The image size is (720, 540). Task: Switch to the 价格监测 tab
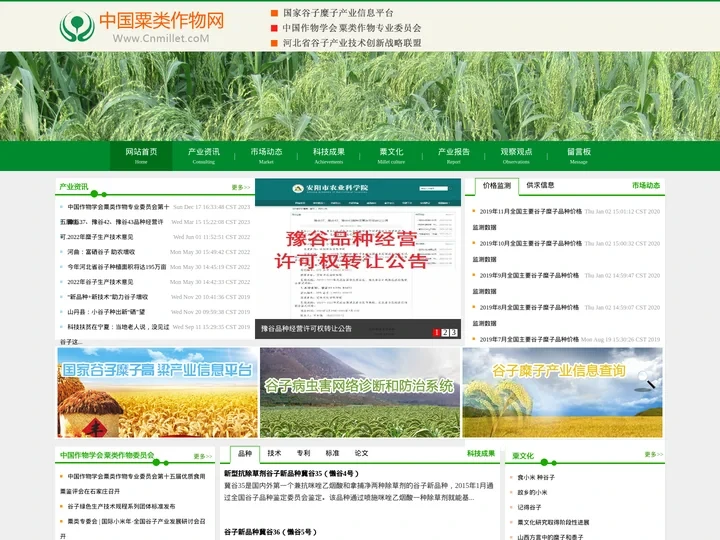click(496, 186)
